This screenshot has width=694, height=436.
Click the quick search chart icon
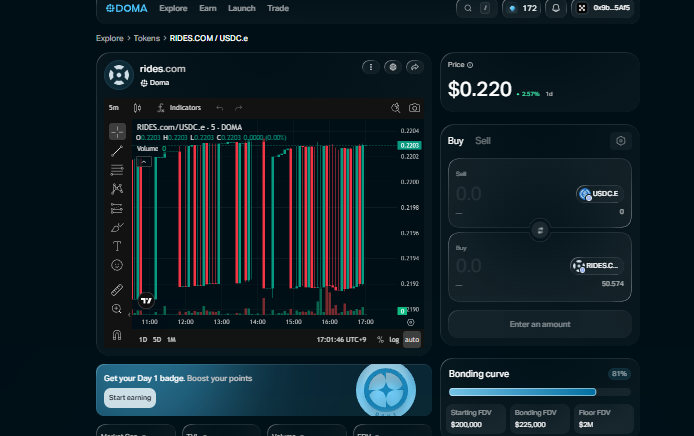coord(396,108)
